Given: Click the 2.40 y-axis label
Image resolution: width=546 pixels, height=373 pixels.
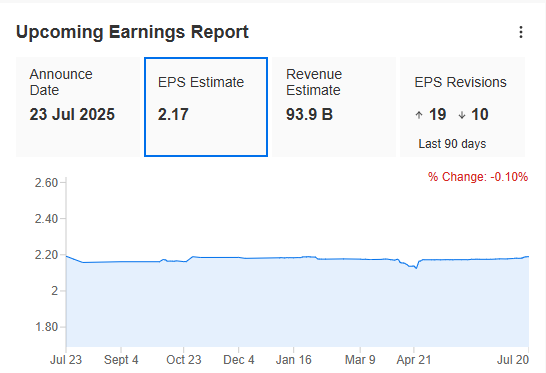Looking at the screenshot, I should coord(46,219).
